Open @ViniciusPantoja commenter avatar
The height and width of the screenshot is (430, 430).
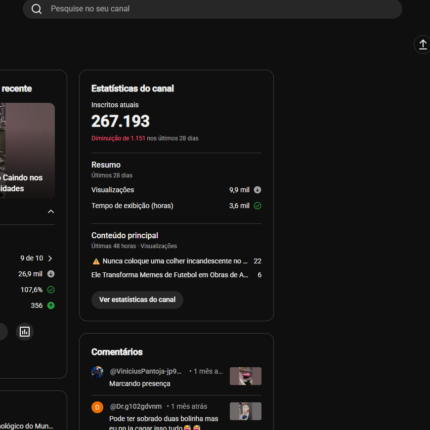click(x=97, y=372)
